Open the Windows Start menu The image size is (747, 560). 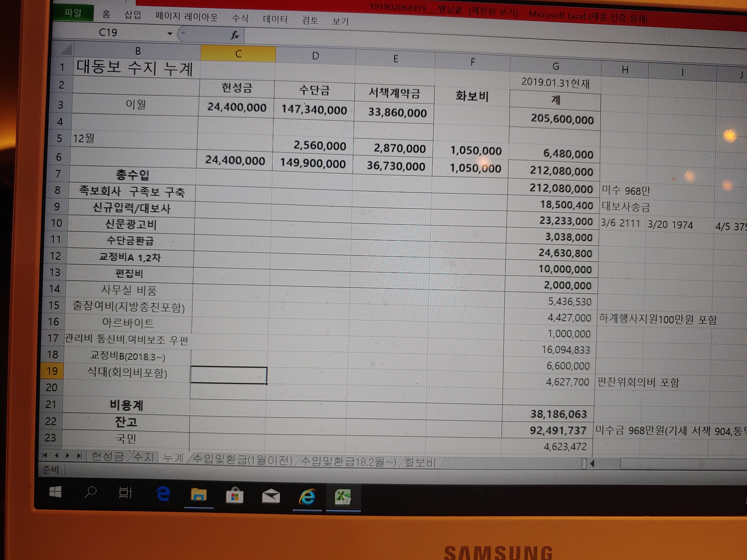tap(55, 492)
